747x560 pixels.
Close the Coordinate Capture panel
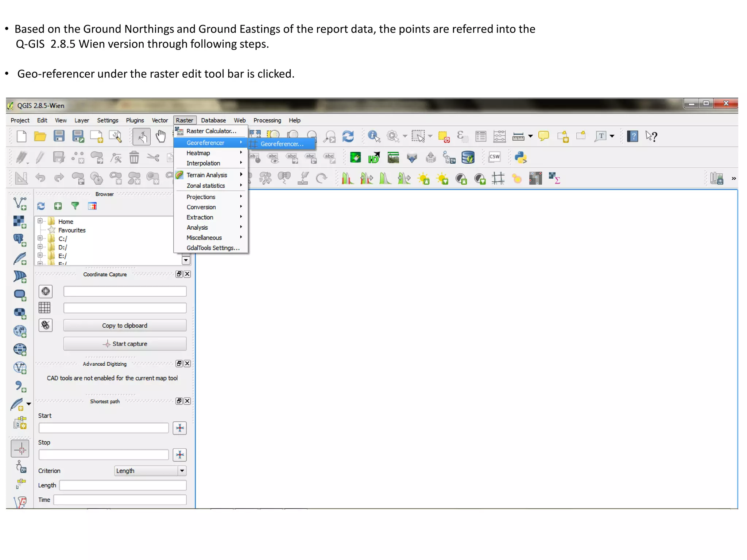tap(187, 274)
